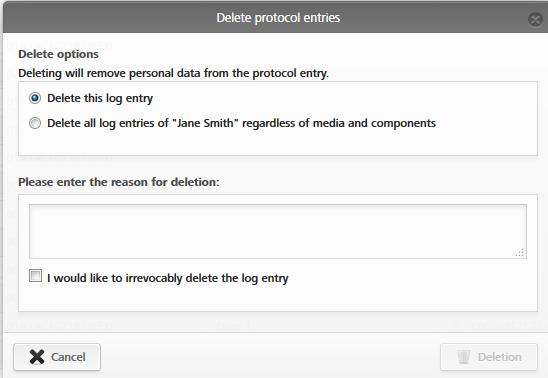Viewport: 548px width, 378px height.
Task: Click the "Delete this log entry" label text
Action: pyautogui.click(x=100, y=99)
